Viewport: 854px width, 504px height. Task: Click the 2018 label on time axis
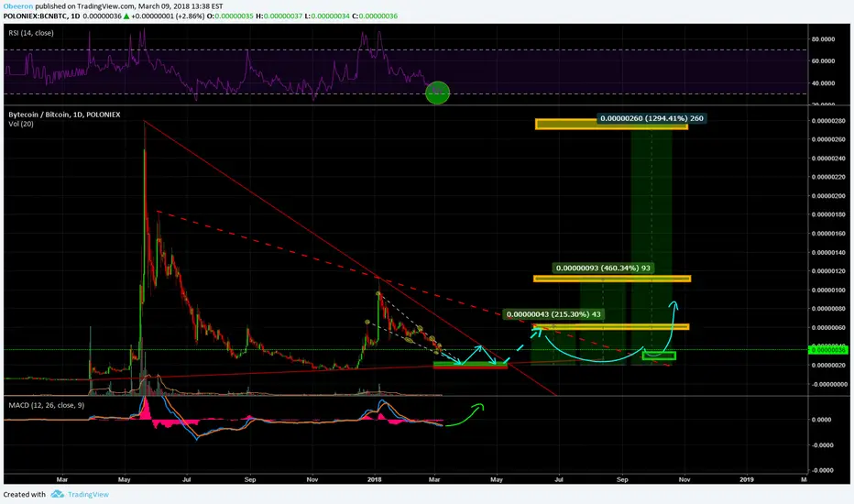pyautogui.click(x=374, y=479)
